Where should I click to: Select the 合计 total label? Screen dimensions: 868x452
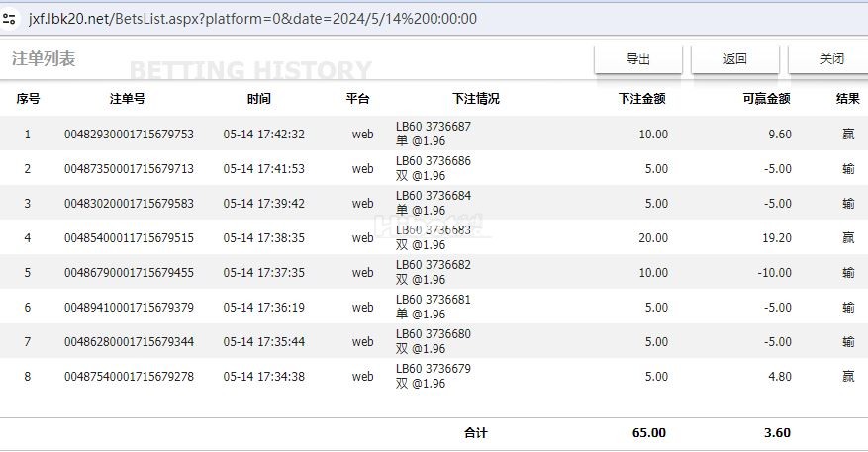(476, 433)
